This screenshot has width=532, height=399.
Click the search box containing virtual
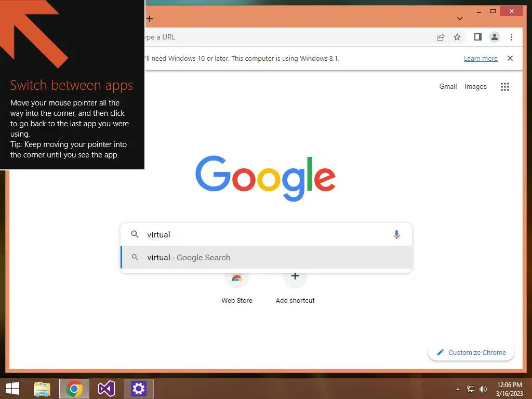267,234
